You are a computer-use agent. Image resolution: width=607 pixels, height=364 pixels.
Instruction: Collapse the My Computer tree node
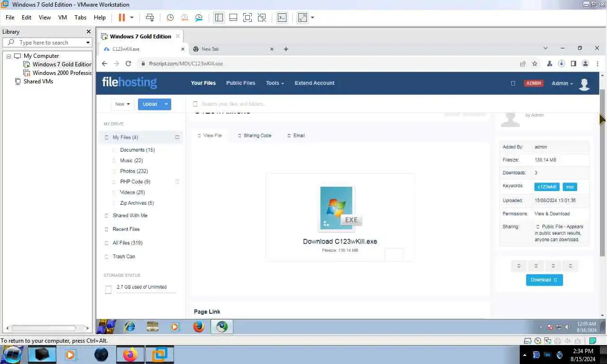tap(9, 56)
